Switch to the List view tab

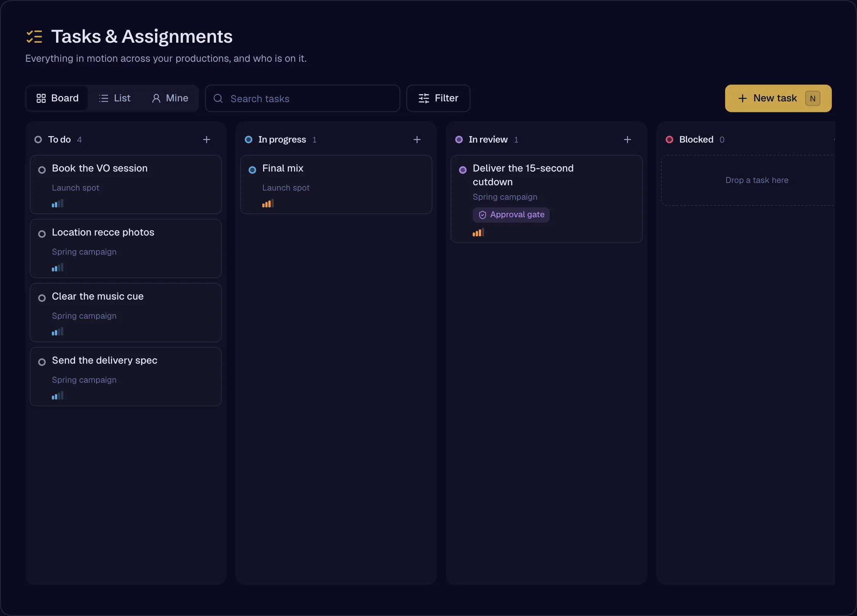pos(115,98)
